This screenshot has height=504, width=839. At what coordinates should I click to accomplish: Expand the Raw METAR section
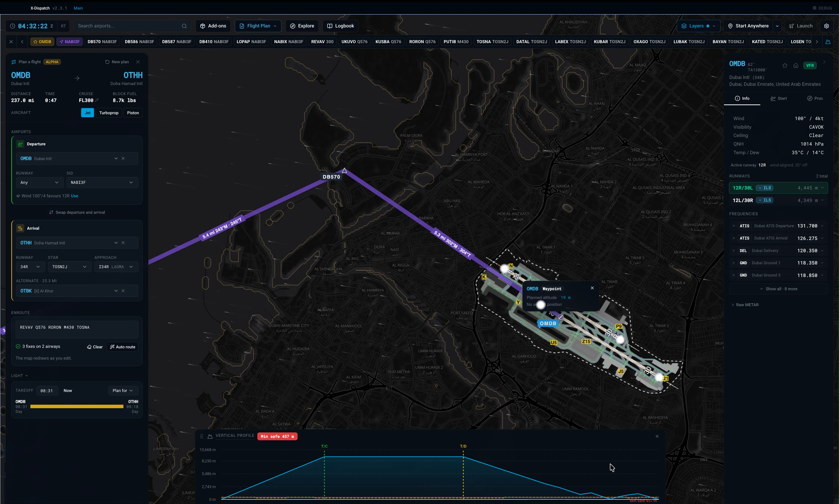point(745,305)
